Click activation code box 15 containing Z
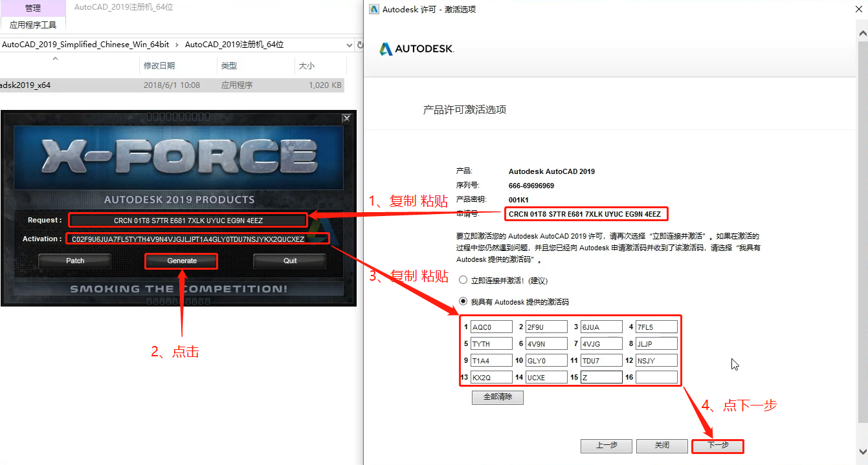 pos(601,377)
